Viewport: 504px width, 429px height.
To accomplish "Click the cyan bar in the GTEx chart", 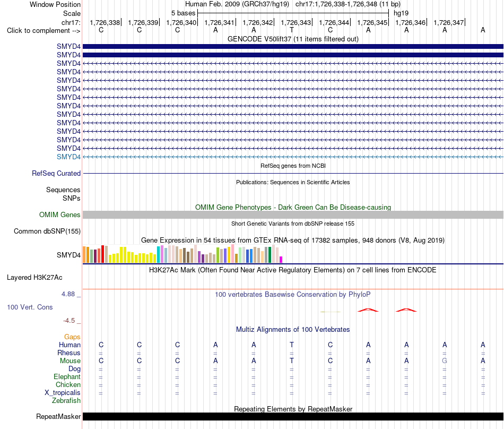I will point(158,255).
